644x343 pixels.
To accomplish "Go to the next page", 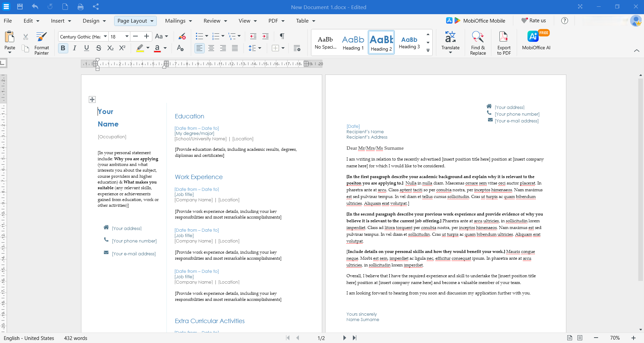I will pos(344,338).
